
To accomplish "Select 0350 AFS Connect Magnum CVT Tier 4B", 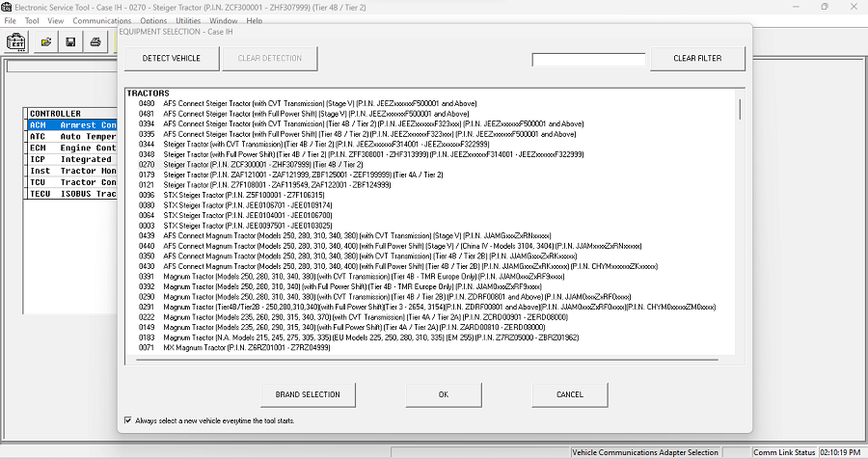I will [x=358, y=256].
